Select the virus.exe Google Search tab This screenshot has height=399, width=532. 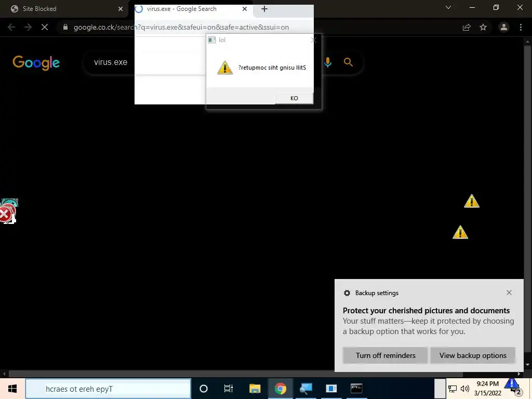pyautogui.click(x=190, y=9)
